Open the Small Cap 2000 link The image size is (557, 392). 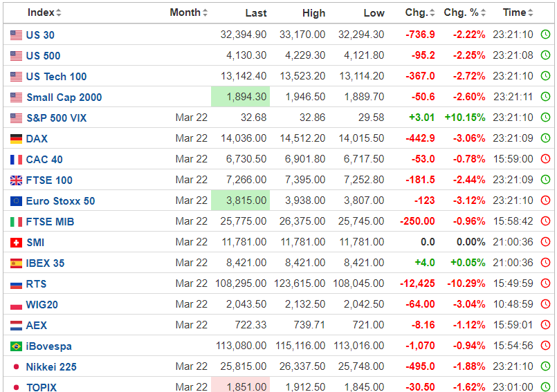pos(64,97)
